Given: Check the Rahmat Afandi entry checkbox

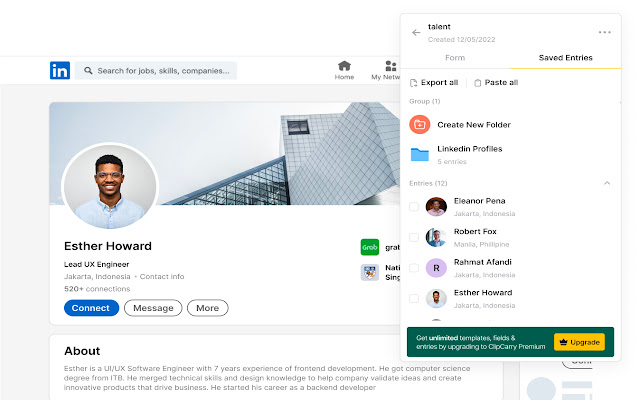Looking at the screenshot, I should click(414, 268).
